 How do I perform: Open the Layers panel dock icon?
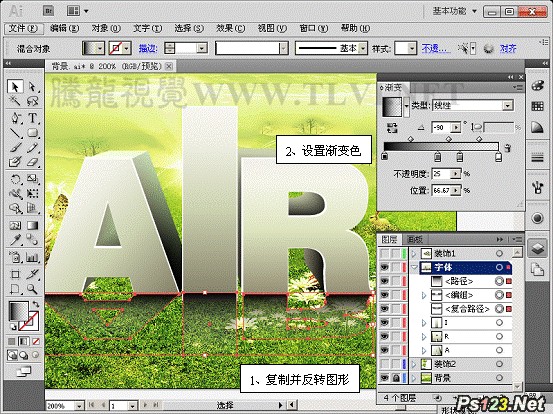[x=537, y=248]
